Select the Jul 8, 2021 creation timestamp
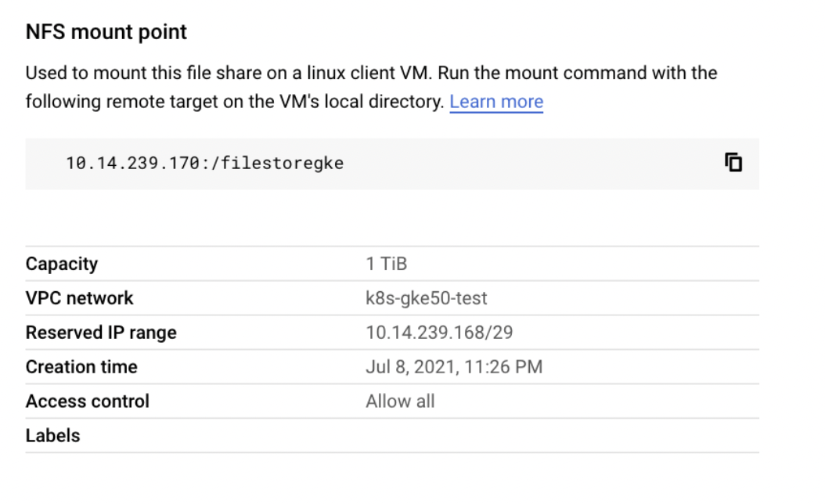Viewport: 825px width, 504px height. pos(454,367)
